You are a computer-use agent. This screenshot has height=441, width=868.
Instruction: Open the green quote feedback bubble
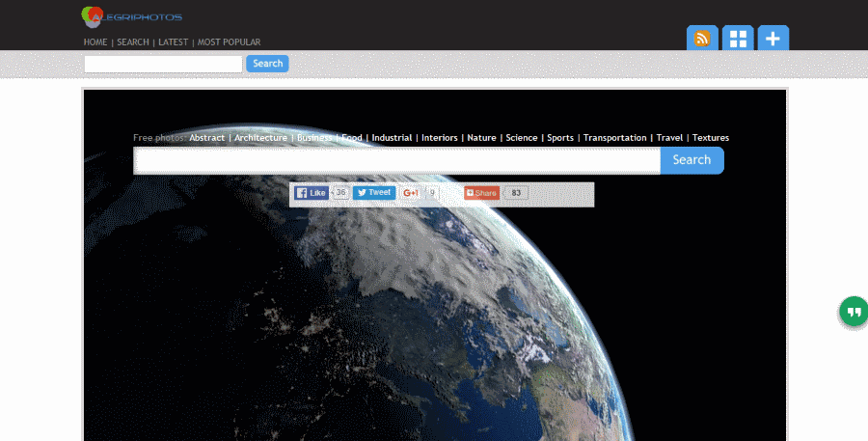pos(854,312)
